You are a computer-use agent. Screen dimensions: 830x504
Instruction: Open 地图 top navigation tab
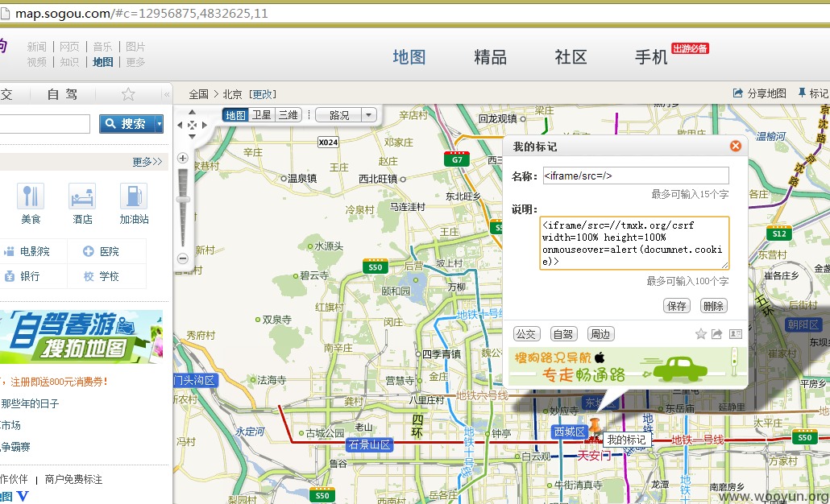[x=409, y=56]
